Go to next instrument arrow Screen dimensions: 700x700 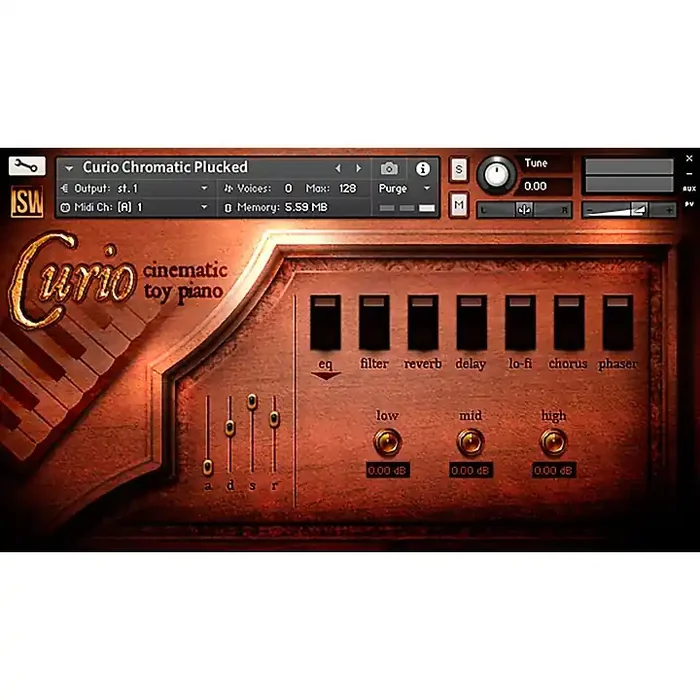358,168
